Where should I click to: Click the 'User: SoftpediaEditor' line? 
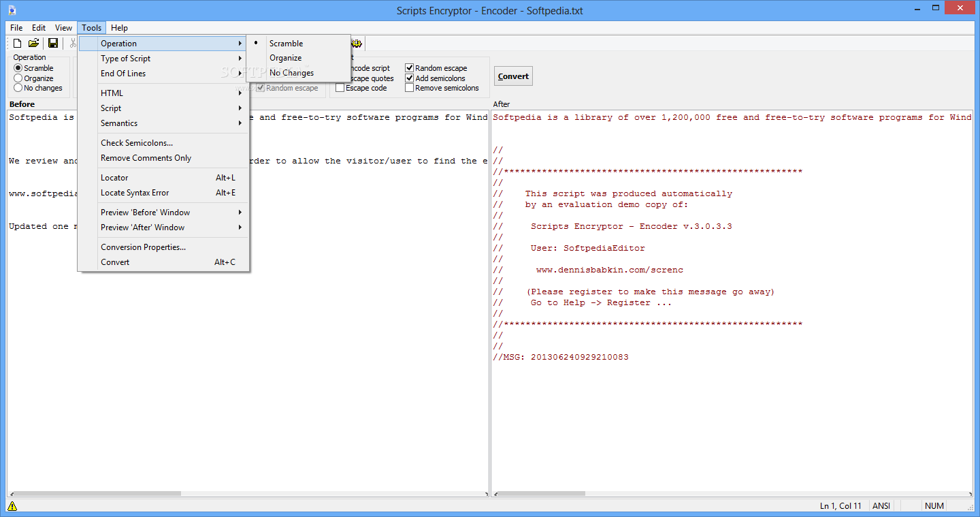click(587, 248)
